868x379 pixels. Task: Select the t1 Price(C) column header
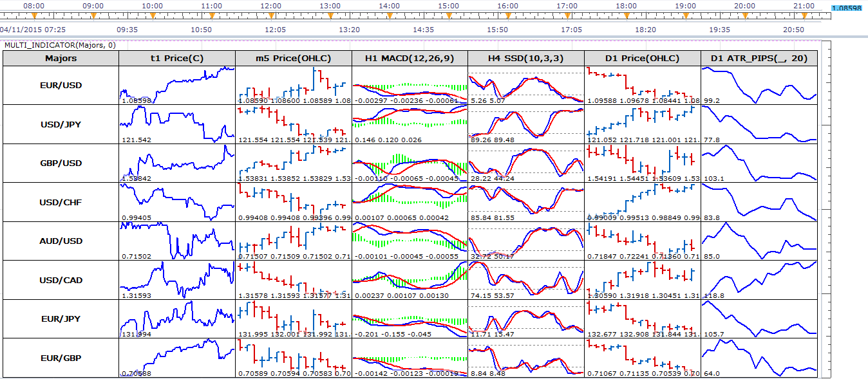pos(177,58)
